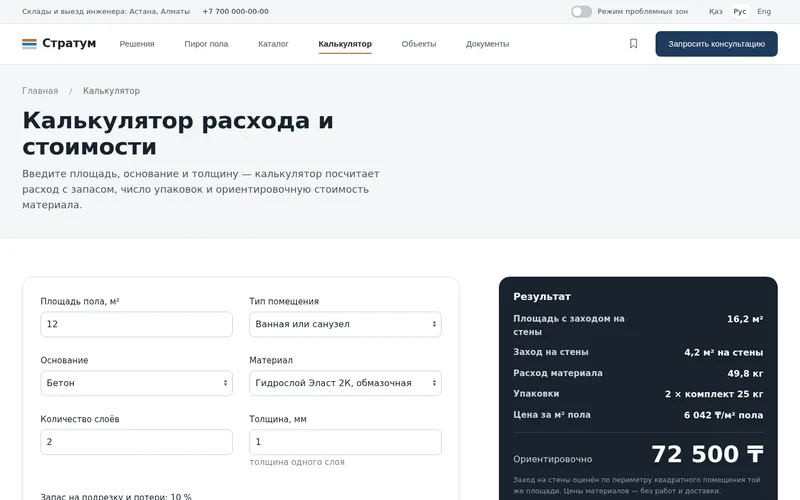Open the Решения menu item
The image size is (800, 500).
[x=137, y=44]
